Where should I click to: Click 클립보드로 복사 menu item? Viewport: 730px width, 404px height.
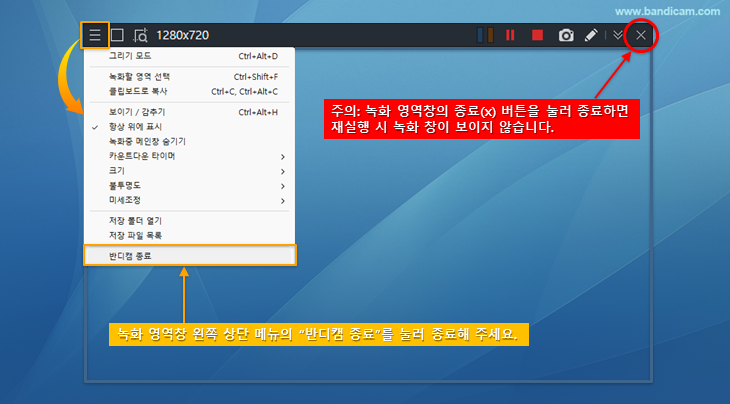189,91
